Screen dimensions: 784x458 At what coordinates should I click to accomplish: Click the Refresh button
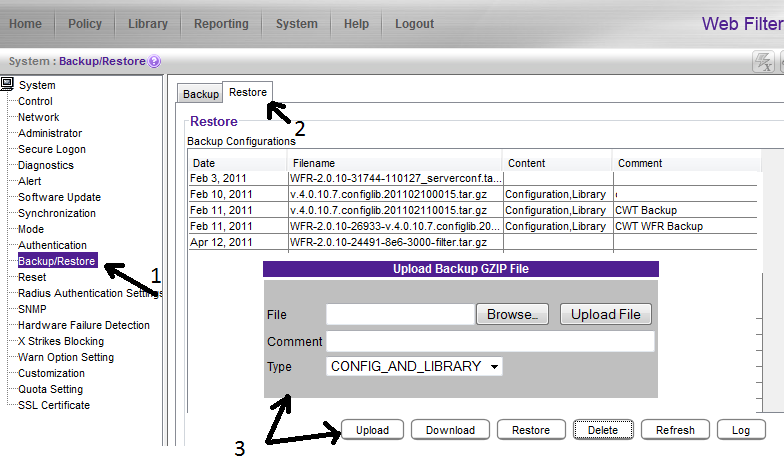pyautogui.click(x=675, y=430)
